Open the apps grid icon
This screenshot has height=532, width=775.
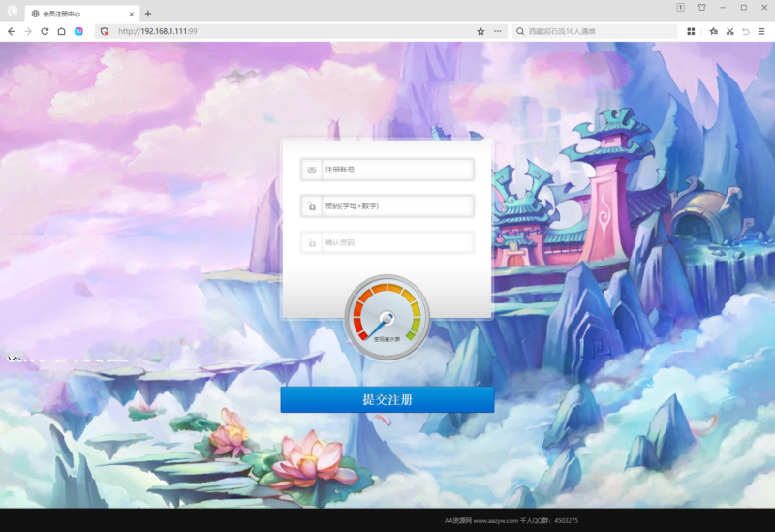[x=691, y=31]
